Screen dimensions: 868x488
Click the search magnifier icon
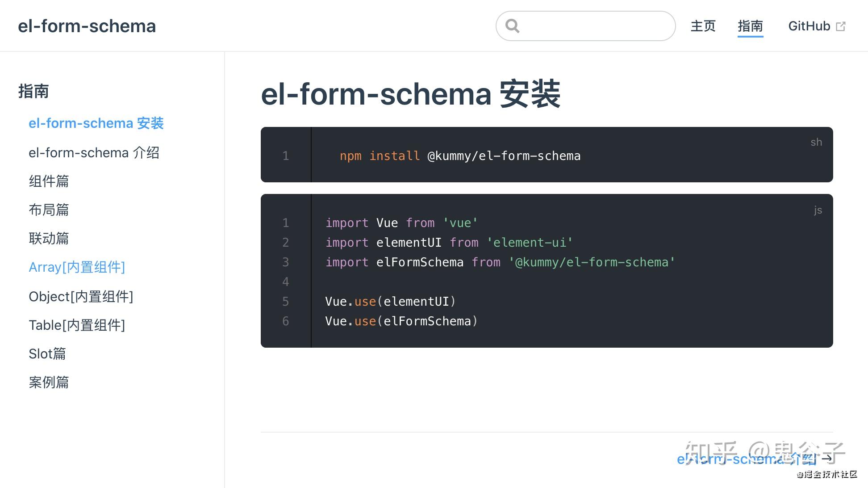click(x=512, y=25)
